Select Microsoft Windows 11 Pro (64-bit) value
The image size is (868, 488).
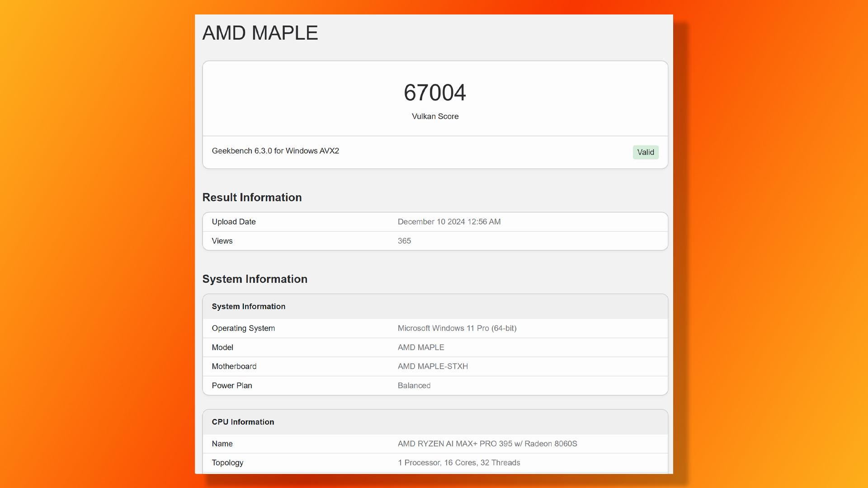click(457, 328)
